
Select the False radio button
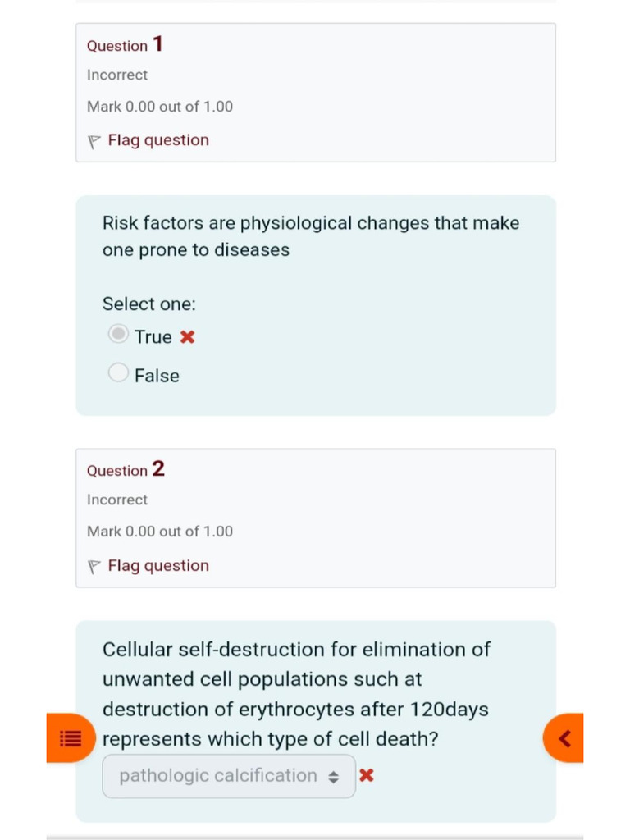coord(119,373)
